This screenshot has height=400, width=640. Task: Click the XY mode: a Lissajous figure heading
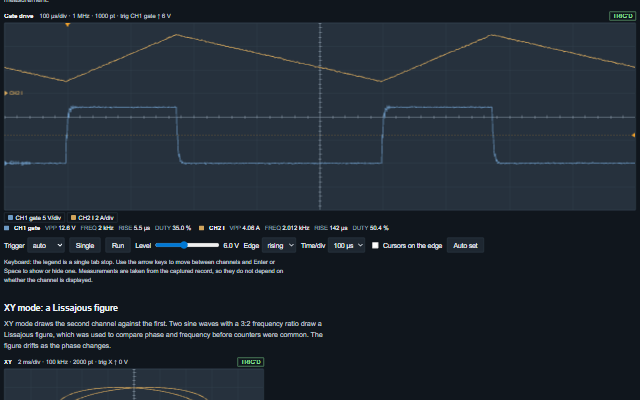61,308
